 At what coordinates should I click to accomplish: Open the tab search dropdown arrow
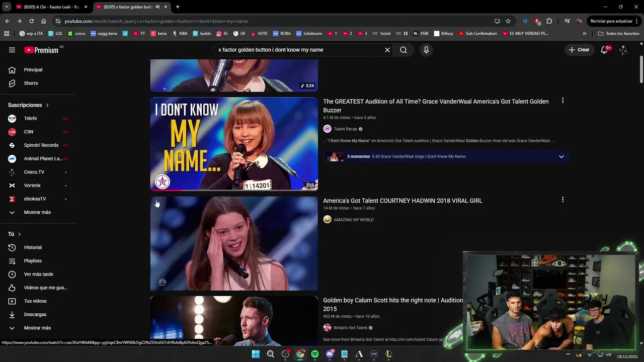click(x=6, y=7)
